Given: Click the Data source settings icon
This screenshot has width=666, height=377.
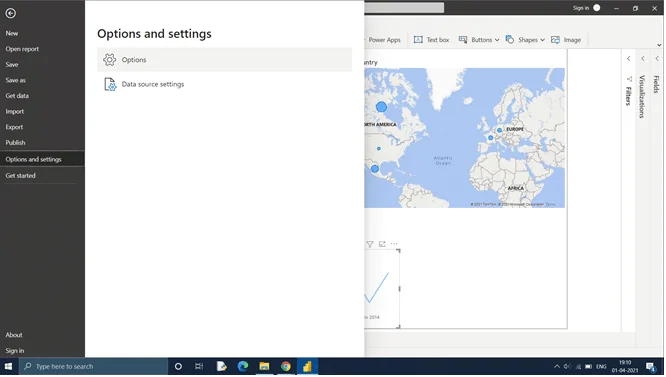Looking at the screenshot, I should click(110, 84).
